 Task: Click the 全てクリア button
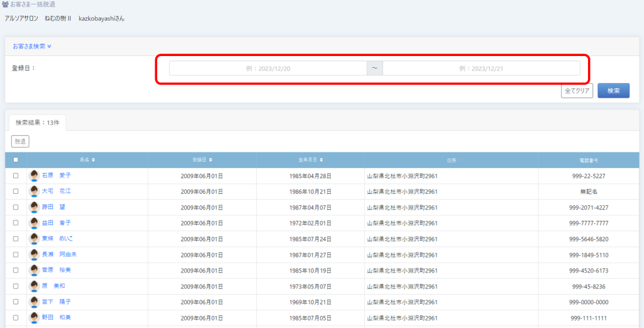click(x=577, y=91)
